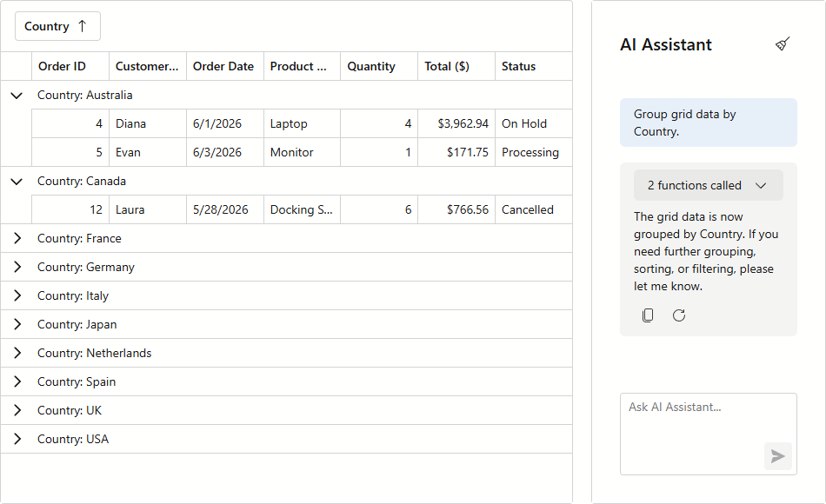The width and height of the screenshot is (826, 504).
Task: Expand the Country: Japan group
Action: pos(17,324)
